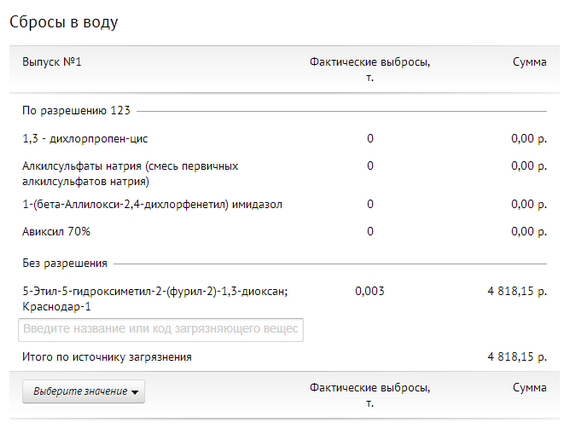Select the '1,3 - дихлорпропен-цис' row
Screen dimensions: 570x429
tap(284, 139)
